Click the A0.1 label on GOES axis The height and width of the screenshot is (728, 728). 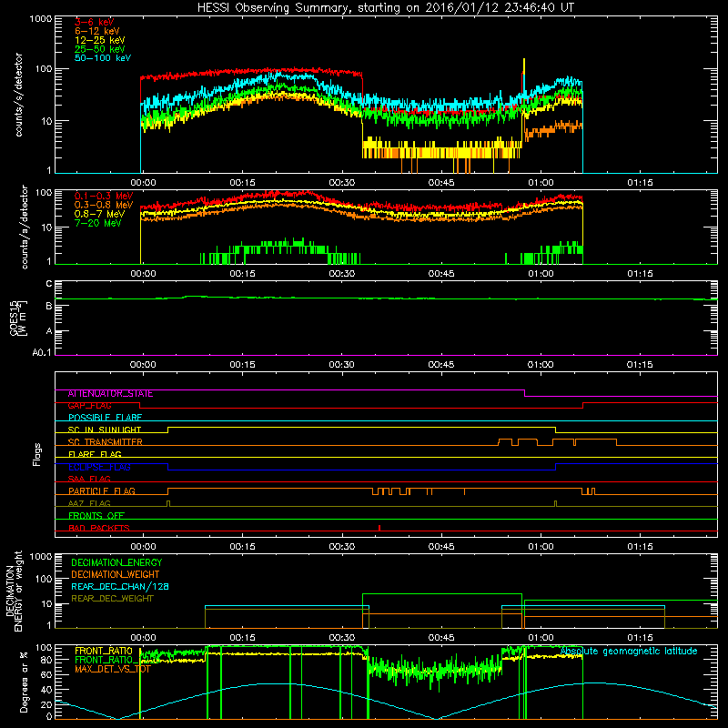click(42, 352)
